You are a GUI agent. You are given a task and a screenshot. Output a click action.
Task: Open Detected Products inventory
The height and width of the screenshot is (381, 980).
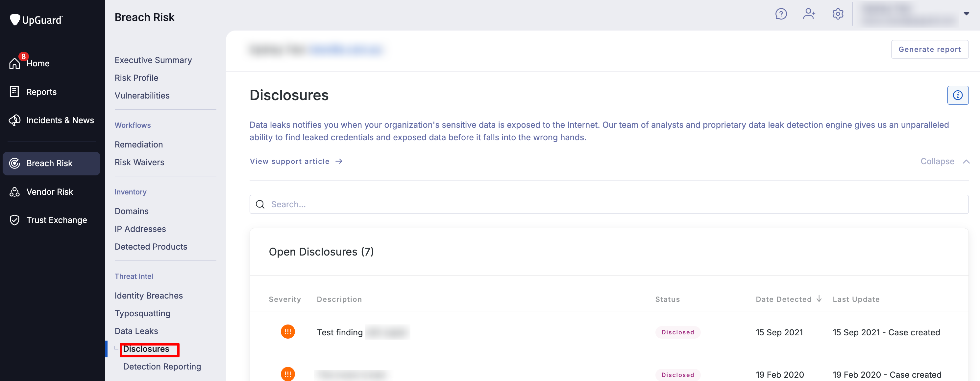point(151,247)
